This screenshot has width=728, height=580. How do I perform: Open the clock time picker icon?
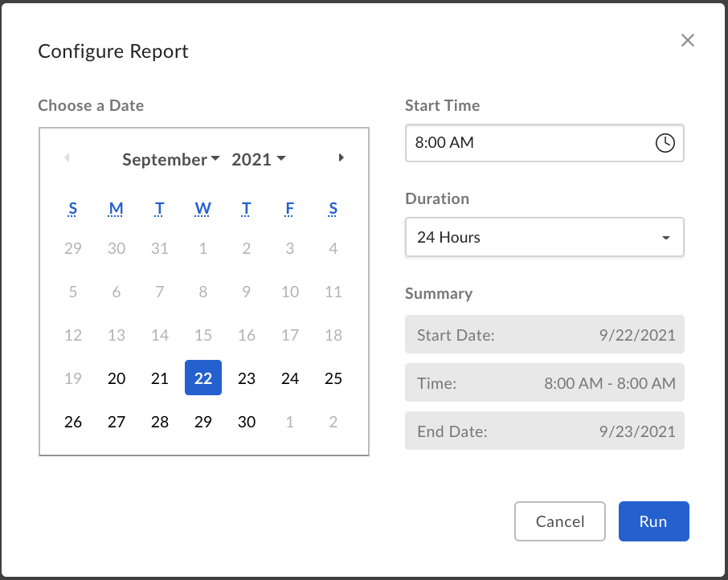click(x=665, y=143)
